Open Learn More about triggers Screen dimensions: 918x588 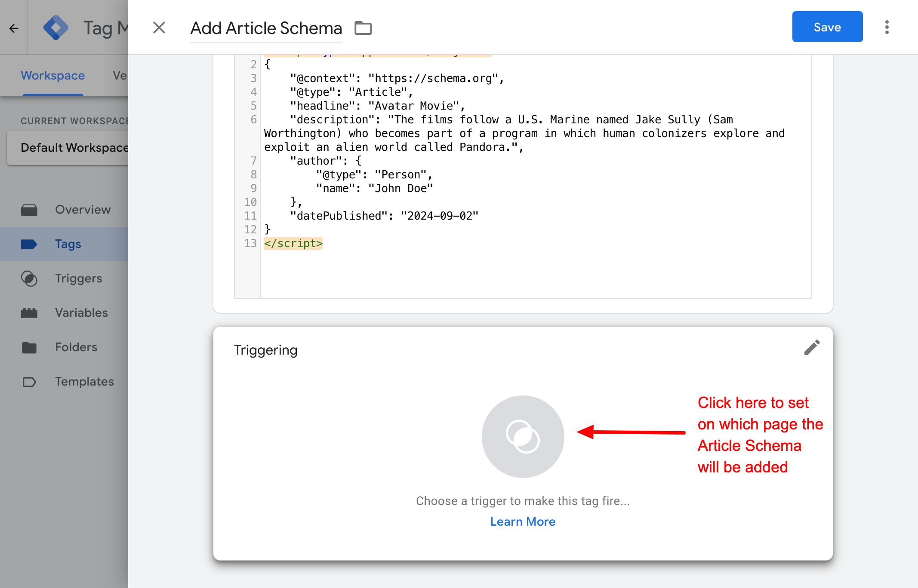point(523,521)
